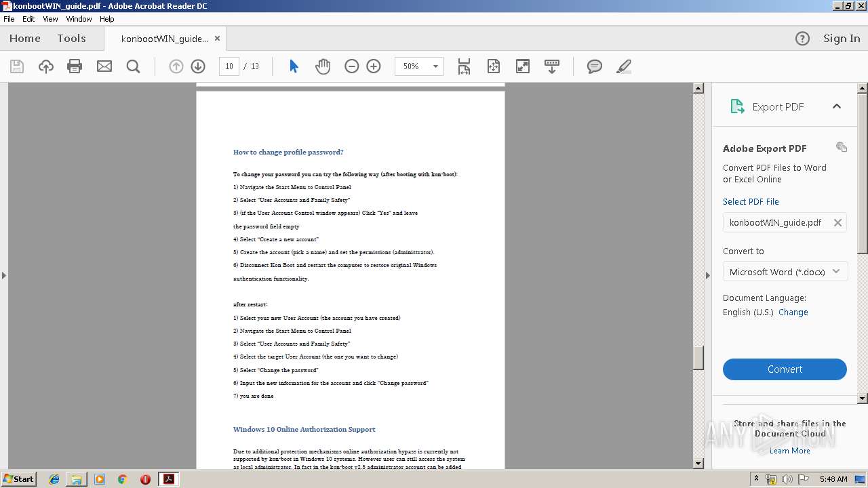Open the read mode keyboard icon
868x488 pixels.
coord(552,66)
